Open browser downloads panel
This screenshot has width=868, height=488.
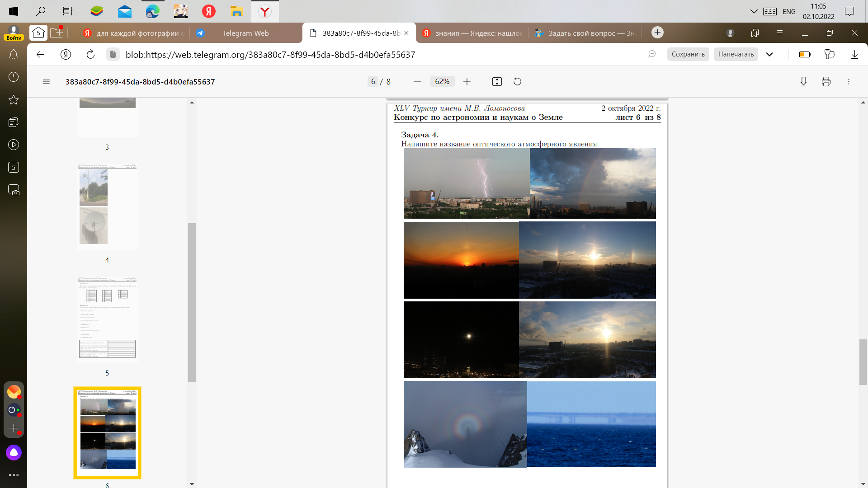coord(854,55)
